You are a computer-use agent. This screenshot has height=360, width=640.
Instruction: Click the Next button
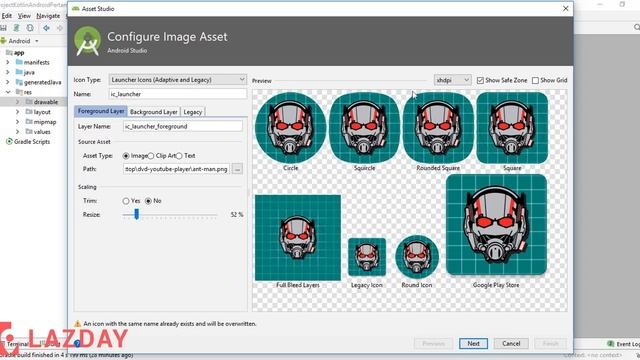click(x=473, y=344)
